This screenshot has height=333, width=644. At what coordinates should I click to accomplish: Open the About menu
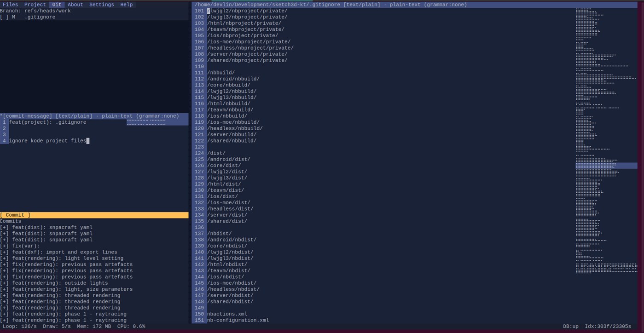(75, 5)
